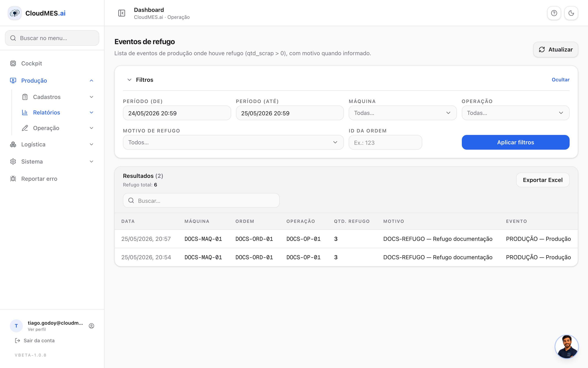The width and height of the screenshot is (588, 368).
Task: Click the Logística boxes icon
Action: pos(13,144)
